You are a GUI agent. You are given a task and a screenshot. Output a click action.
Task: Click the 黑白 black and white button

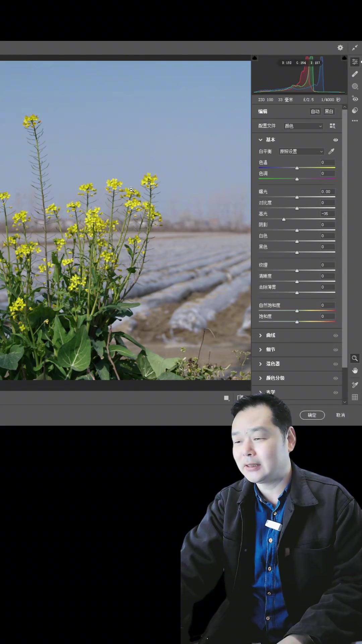pyautogui.click(x=329, y=111)
